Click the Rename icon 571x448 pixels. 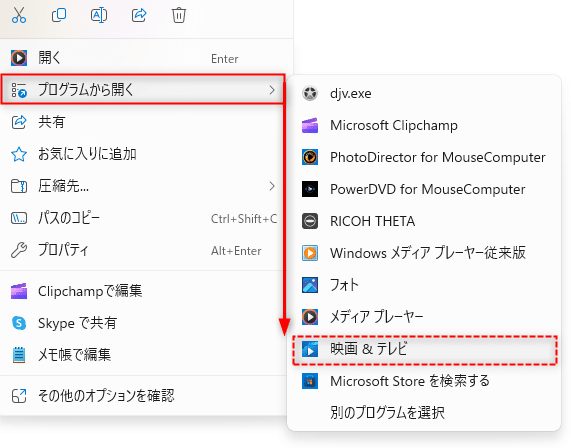click(99, 15)
